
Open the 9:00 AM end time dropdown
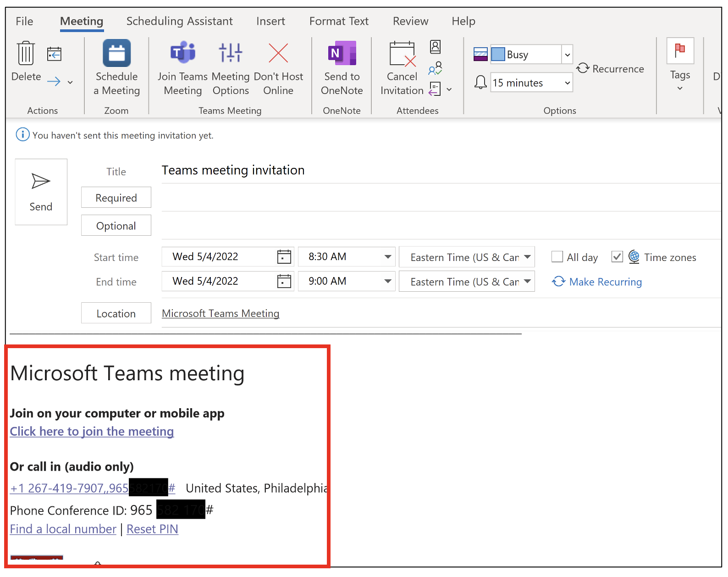point(388,281)
